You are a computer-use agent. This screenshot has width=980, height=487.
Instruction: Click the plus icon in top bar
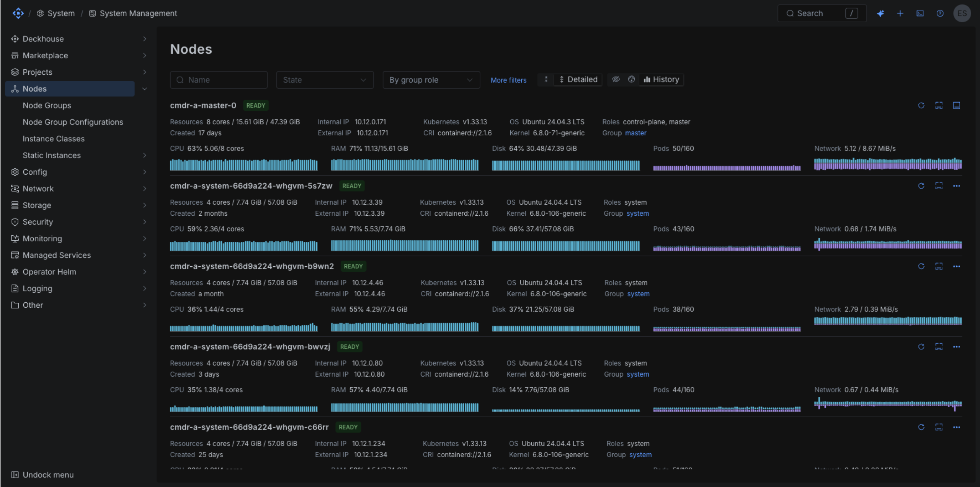pyautogui.click(x=900, y=13)
